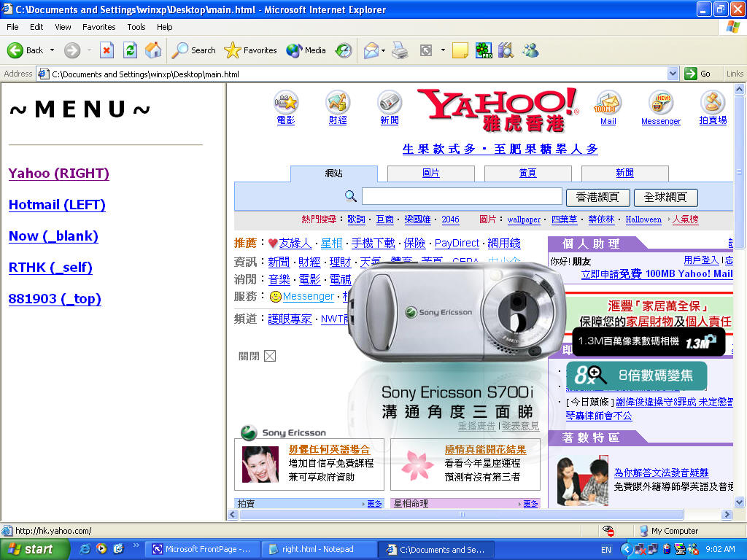The width and height of the screenshot is (747, 560).
Task: Show browsing History via the clock icon
Action: (x=344, y=50)
